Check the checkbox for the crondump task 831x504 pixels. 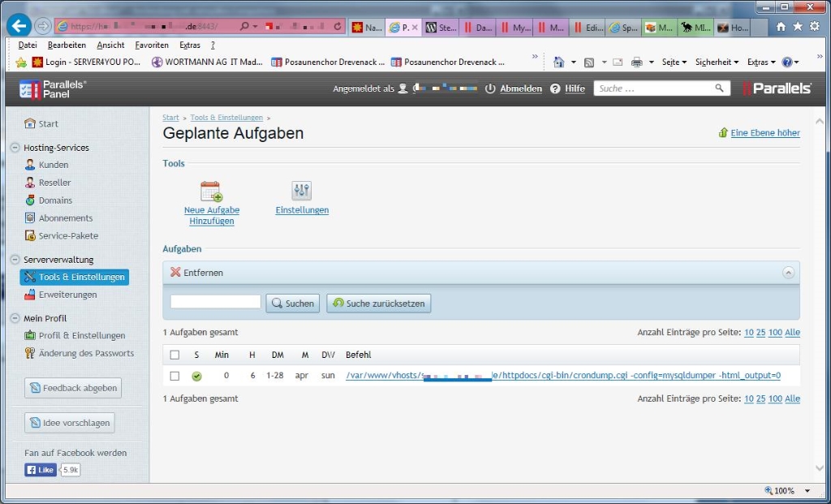(x=174, y=376)
